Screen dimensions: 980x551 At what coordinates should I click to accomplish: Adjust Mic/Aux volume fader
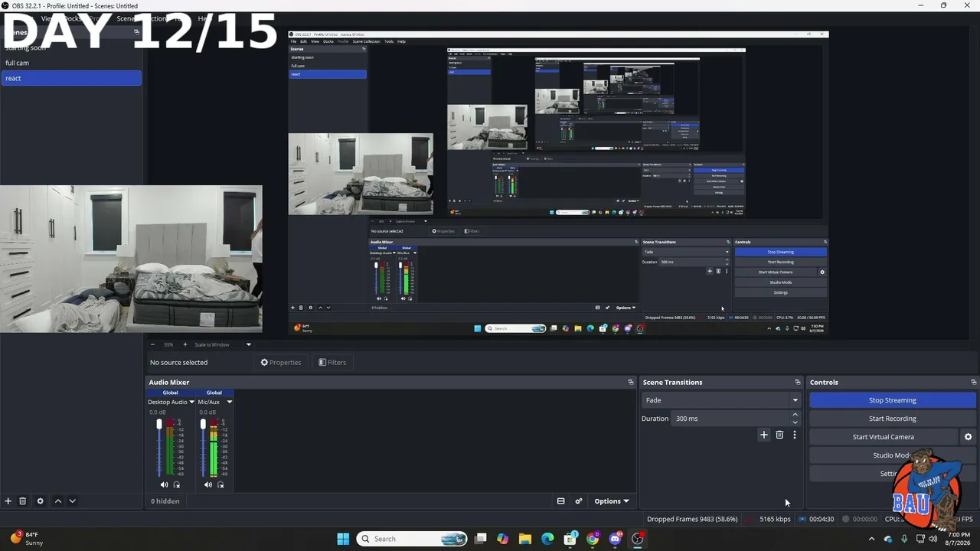pyautogui.click(x=203, y=424)
